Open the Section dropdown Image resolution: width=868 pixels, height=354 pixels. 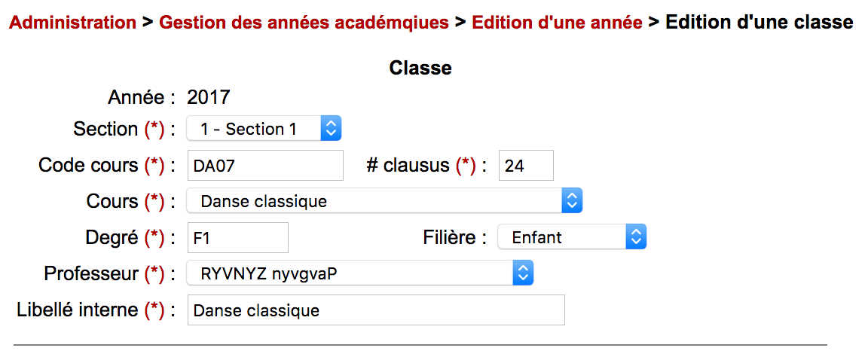click(264, 129)
